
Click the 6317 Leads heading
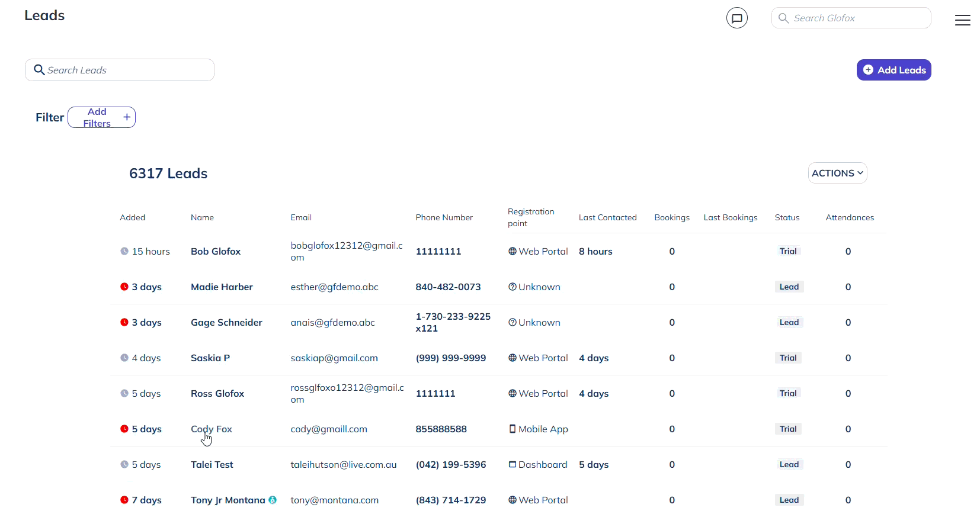[168, 174]
